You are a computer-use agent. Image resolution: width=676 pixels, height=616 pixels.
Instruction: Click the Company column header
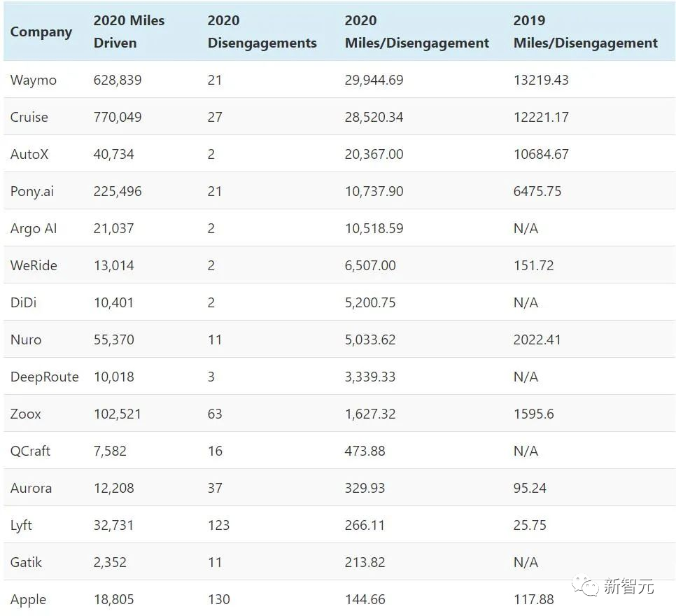(x=41, y=32)
